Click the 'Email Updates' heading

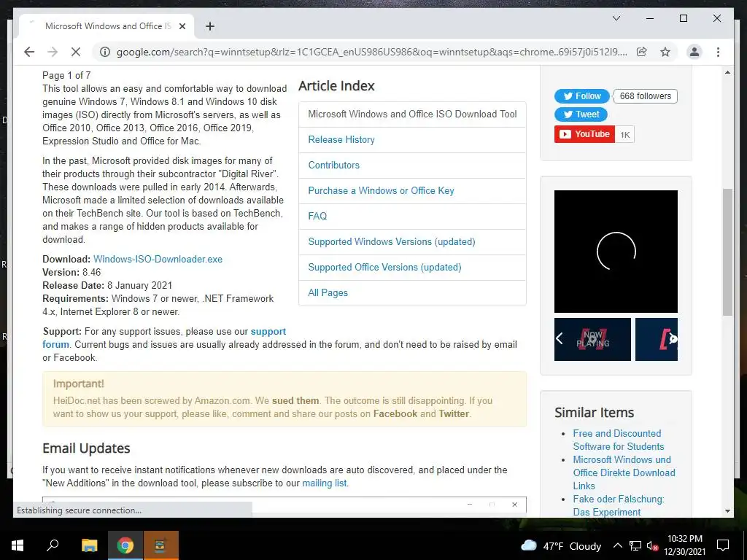[x=86, y=448]
